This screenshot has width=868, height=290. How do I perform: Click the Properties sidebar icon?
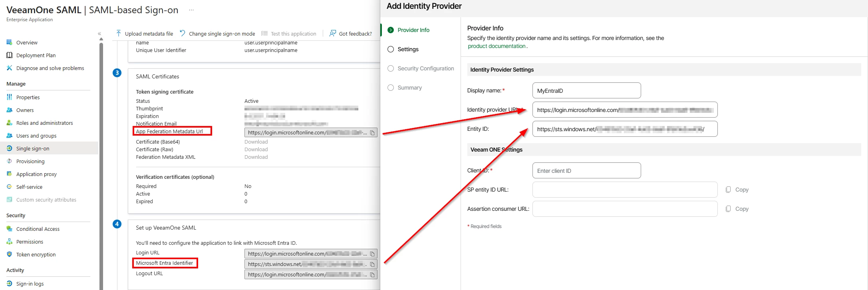pos(9,97)
